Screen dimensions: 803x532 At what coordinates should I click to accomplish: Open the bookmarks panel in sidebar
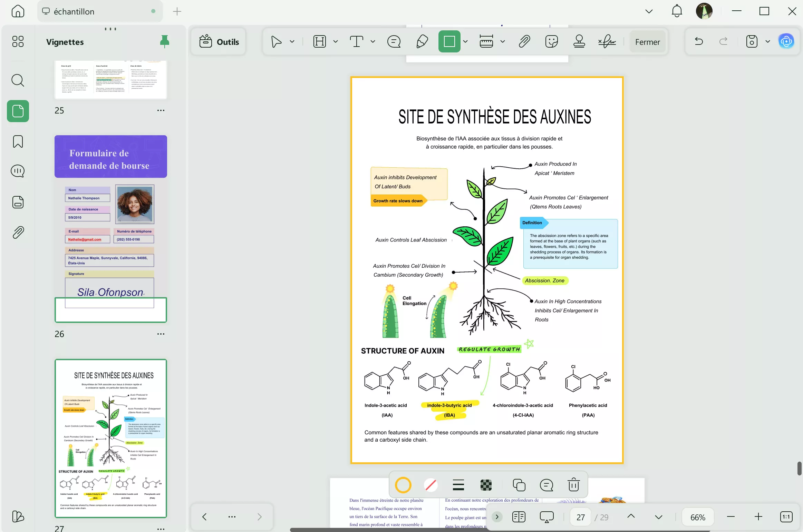(18, 141)
